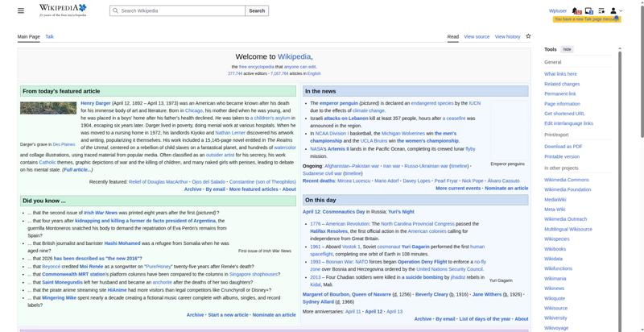Click the Search button
The height and width of the screenshot is (332, 644).
(257, 10)
